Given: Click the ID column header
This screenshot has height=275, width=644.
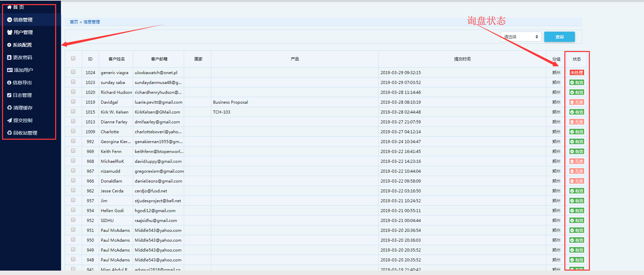Looking at the screenshot, I should [x=90, y=59].
